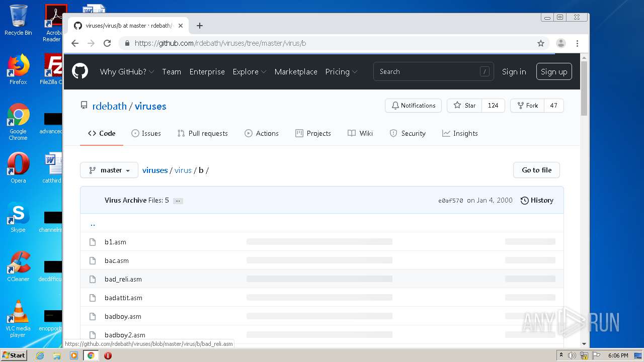Click the file icon beside badboy.asm
The image size is (644, 362).
coord(93,316)
